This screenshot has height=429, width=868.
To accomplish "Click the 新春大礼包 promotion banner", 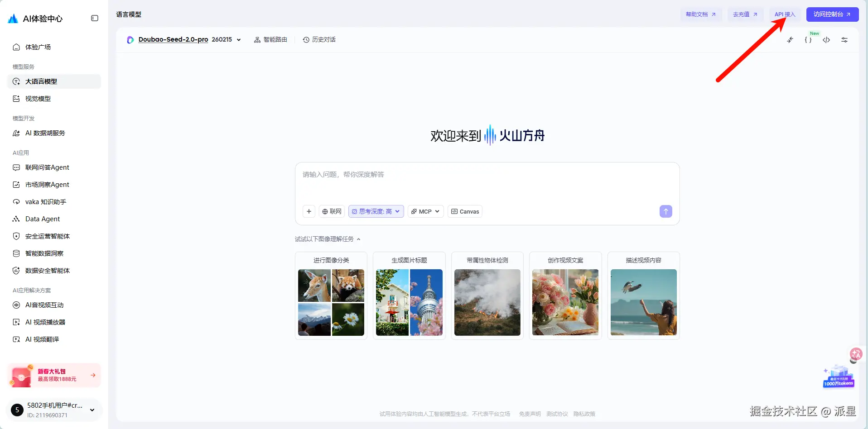I will click(54, 375).
